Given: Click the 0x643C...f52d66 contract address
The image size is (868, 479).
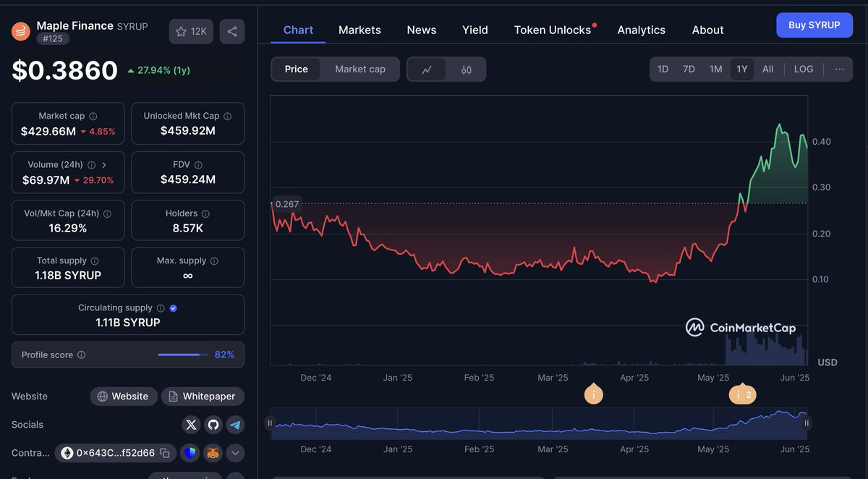Looking at the screenshot, I should click(x=116, y=453).
